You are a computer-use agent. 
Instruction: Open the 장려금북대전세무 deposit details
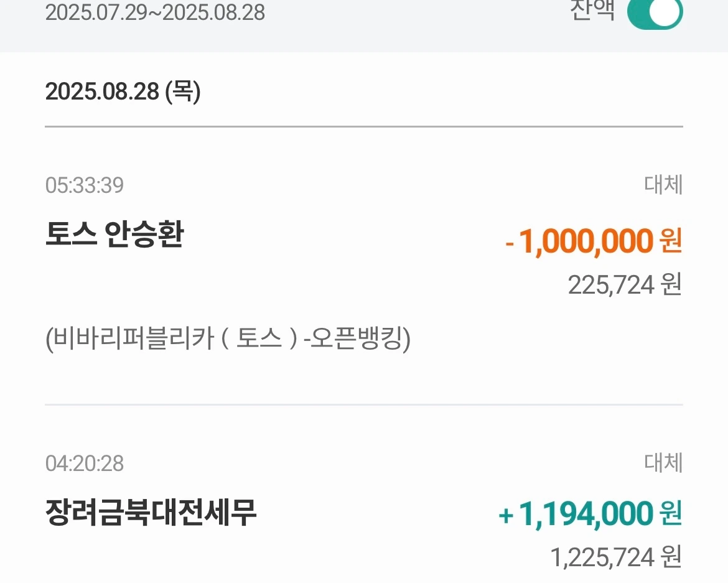[151, 513]
